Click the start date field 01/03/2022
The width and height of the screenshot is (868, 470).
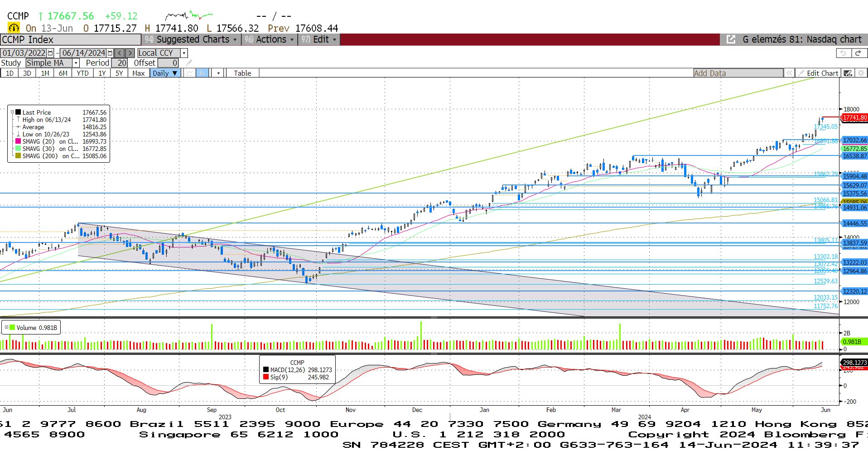[24, 53]
